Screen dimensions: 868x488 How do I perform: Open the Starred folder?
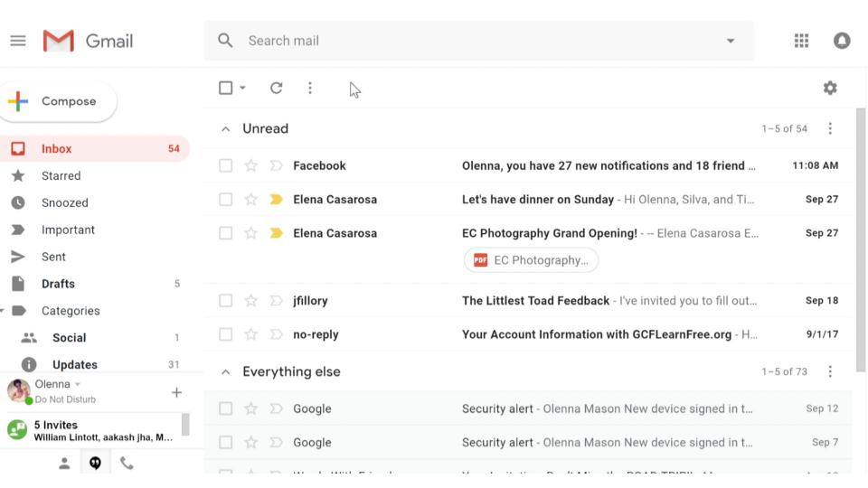pyautogui.click(x=94, y=175)
